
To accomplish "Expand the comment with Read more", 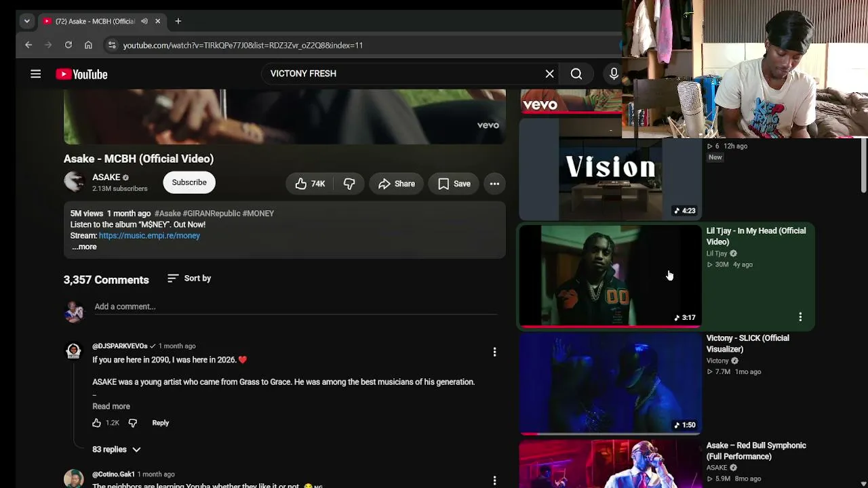I will coord(111,407).
